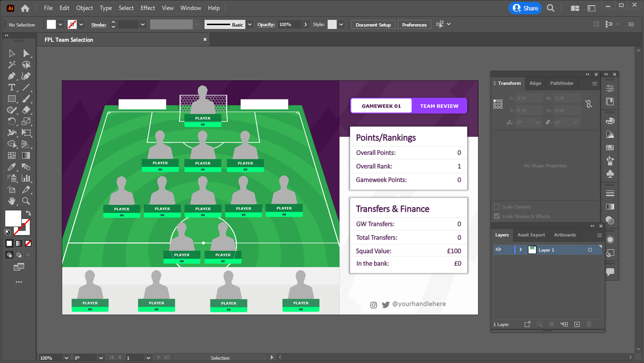Click the Create New Layer icon

click(x=577, y=324)
